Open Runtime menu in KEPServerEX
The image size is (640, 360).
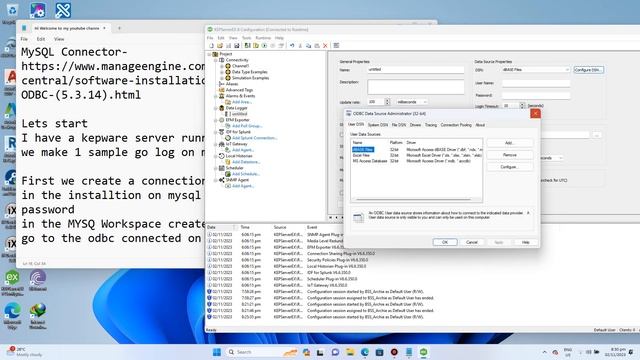point(263,38)
